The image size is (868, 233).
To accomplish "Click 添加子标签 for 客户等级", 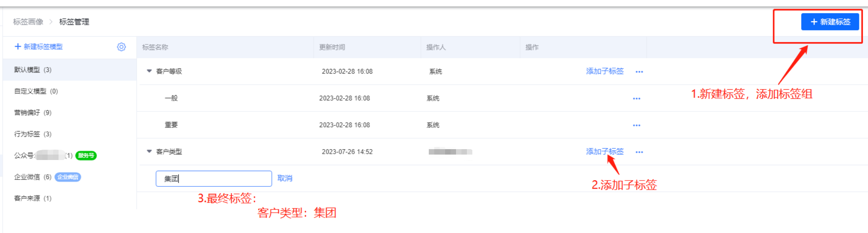I will [605, 71].
